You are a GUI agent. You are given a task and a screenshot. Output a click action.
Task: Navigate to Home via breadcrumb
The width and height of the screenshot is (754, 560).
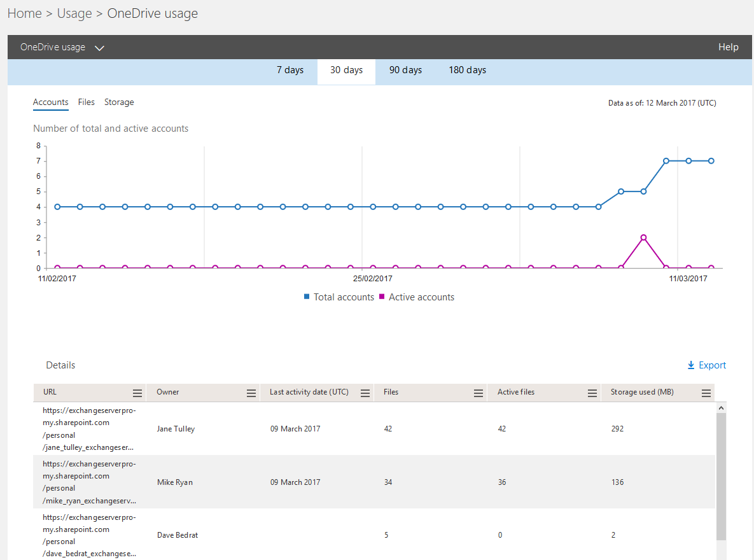24,13
